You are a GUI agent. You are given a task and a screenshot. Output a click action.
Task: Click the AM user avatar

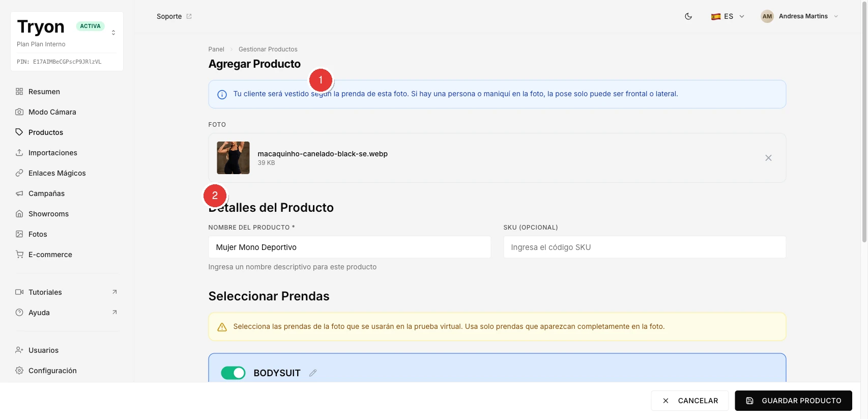(x=767, y=16)
